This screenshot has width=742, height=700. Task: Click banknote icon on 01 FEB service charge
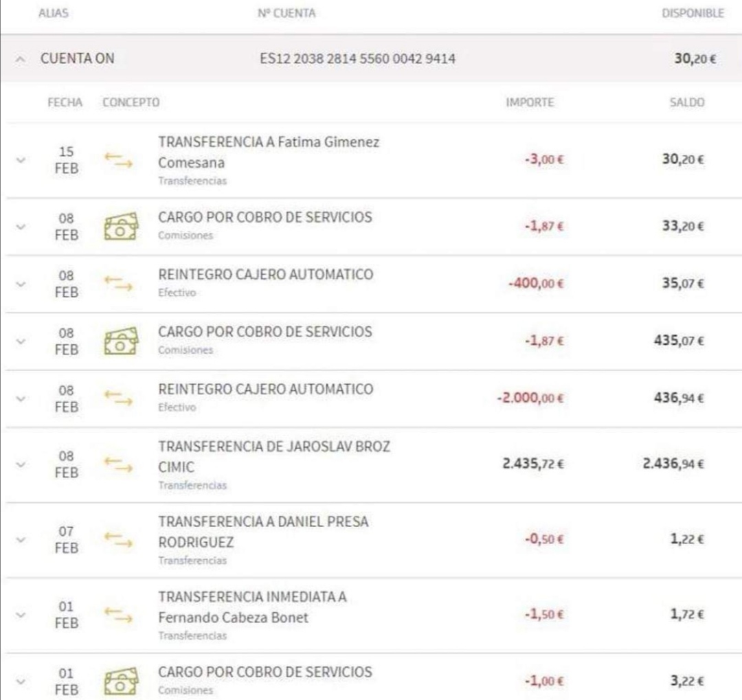pyautogui.click(x=120, y=681)
